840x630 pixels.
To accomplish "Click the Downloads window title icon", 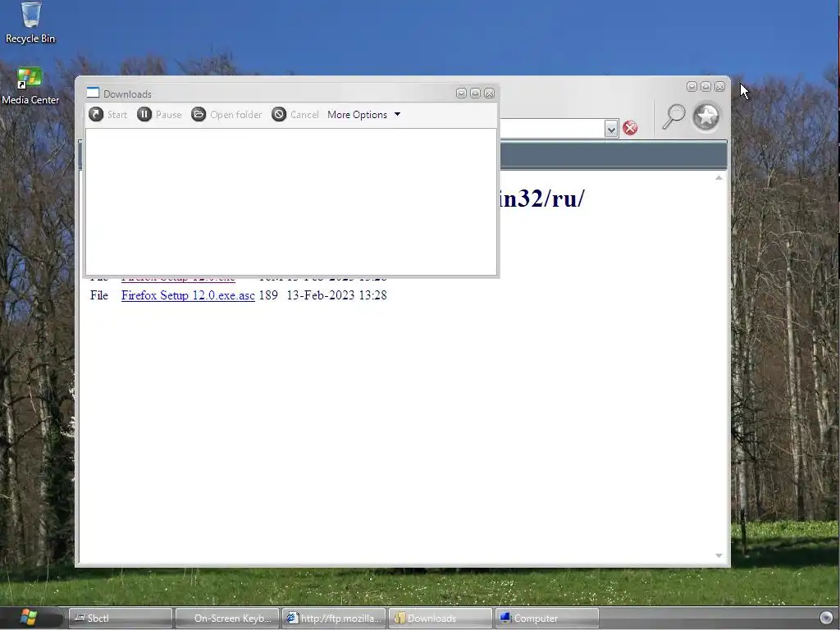I will [x=94, y=93].
